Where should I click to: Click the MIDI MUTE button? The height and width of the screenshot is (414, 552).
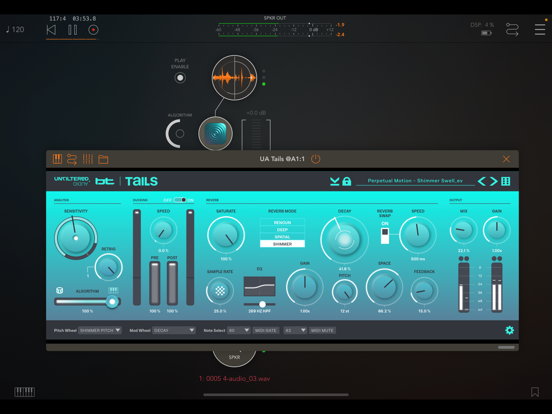click(x=322, y=330)
